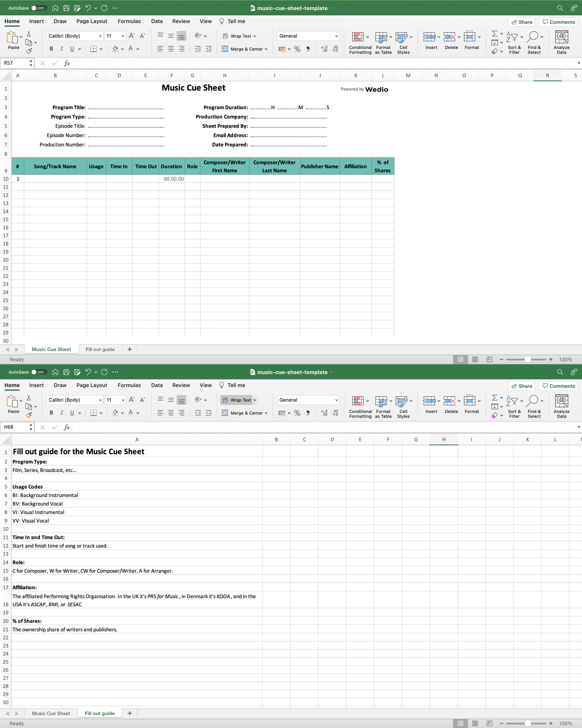Open Sort & Filter in bottom ribbon
The height and width of the screenshot is (728, 582).
(x=514, y=406)
